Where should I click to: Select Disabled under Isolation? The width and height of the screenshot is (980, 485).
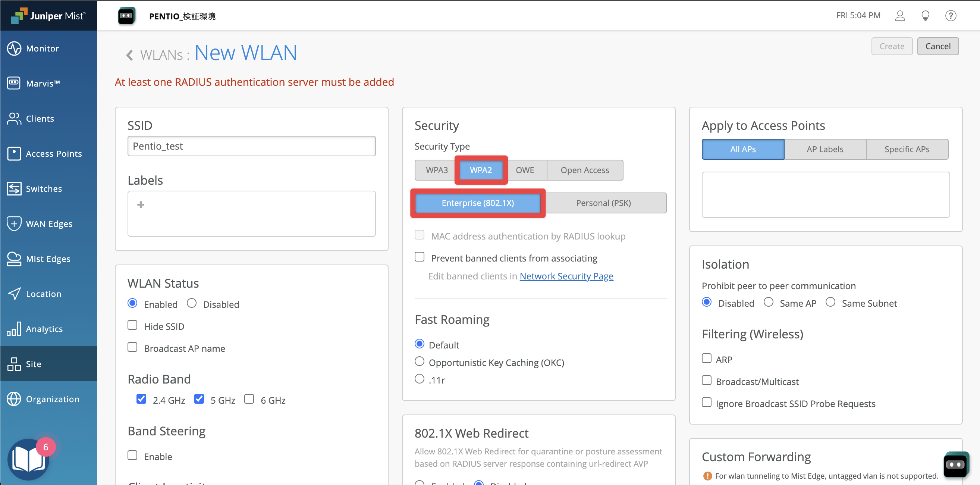point(706,302)
